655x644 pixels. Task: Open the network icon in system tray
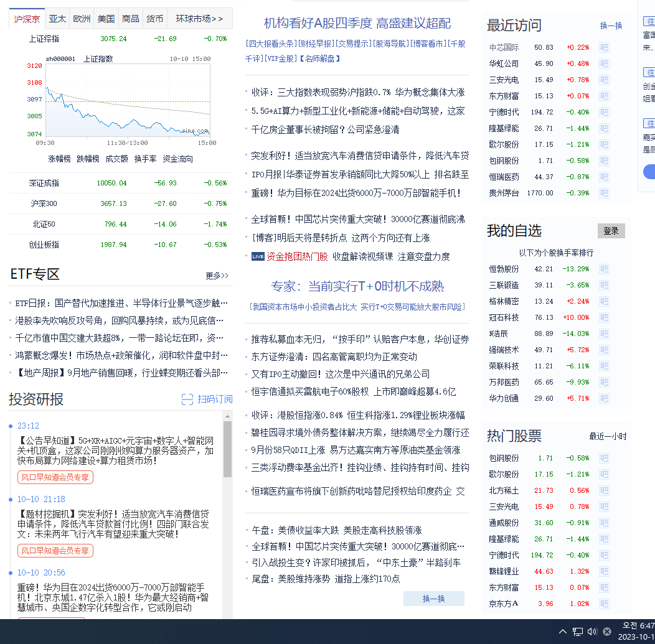[x=578, y=632]
